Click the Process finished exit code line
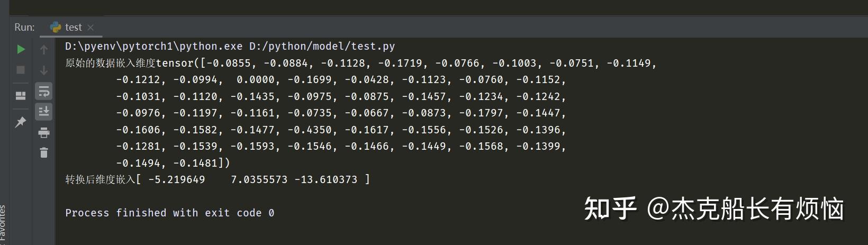 click(x=169, y=213)
